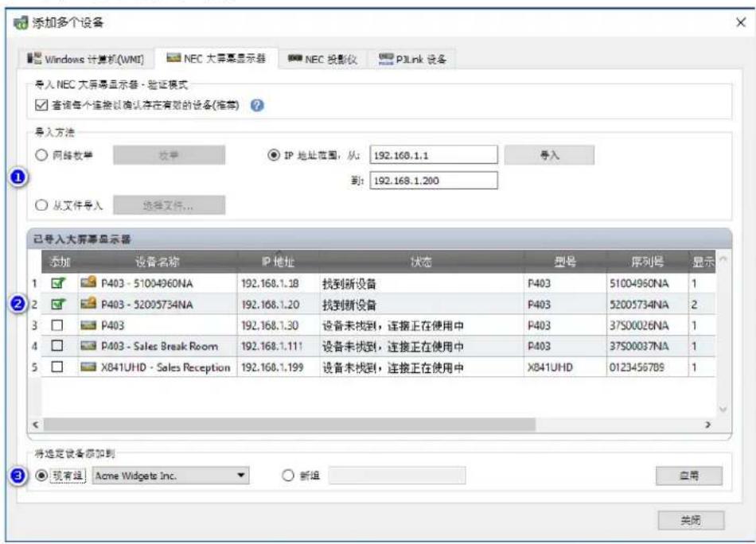Sort by the 型号 column header
756x544 pixels.
(x=565, y=262)
